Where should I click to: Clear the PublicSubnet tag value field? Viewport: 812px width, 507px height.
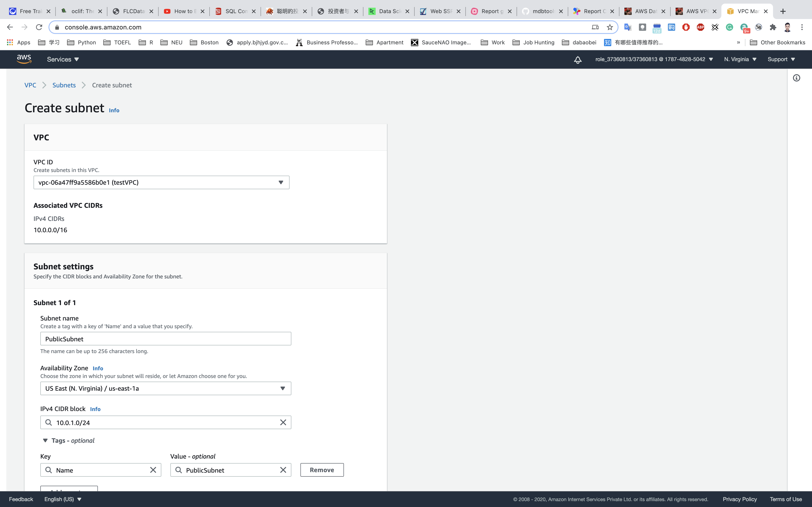coord(283,470)
